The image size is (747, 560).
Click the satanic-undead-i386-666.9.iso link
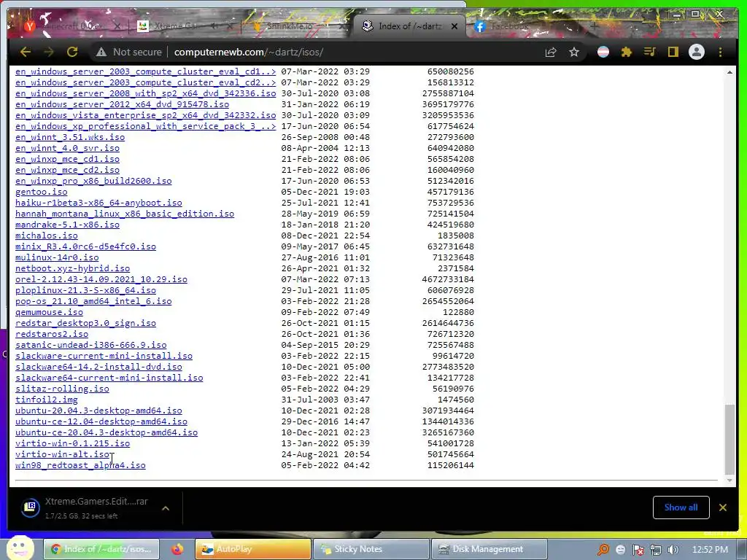pyautogui.click(x=91, y=345)
